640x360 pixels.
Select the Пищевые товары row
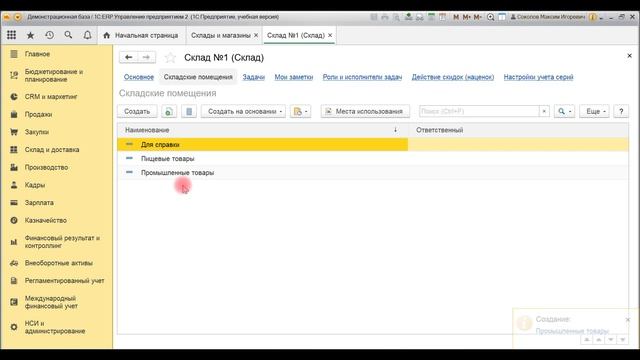tap(373, 158)
